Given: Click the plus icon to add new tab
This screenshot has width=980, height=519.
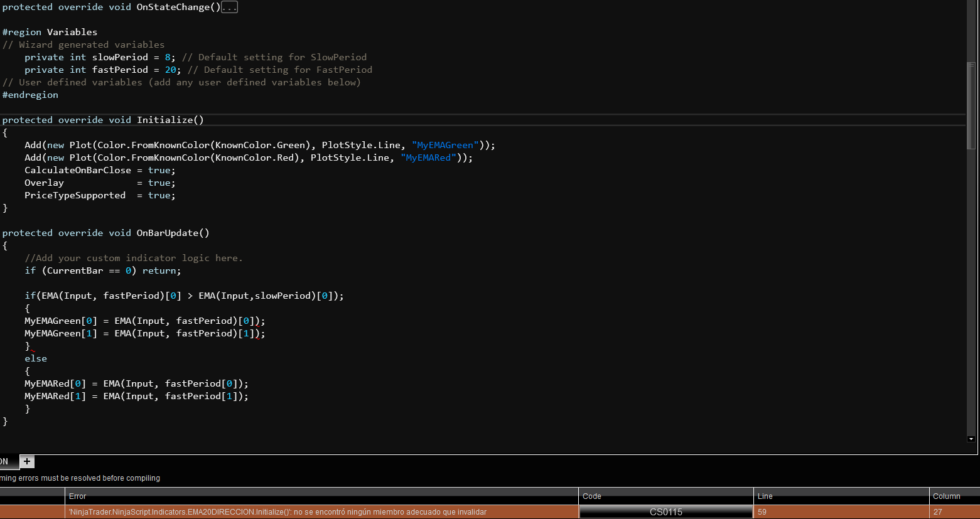Looking at the screenshot, I should [x=27, y=461].
